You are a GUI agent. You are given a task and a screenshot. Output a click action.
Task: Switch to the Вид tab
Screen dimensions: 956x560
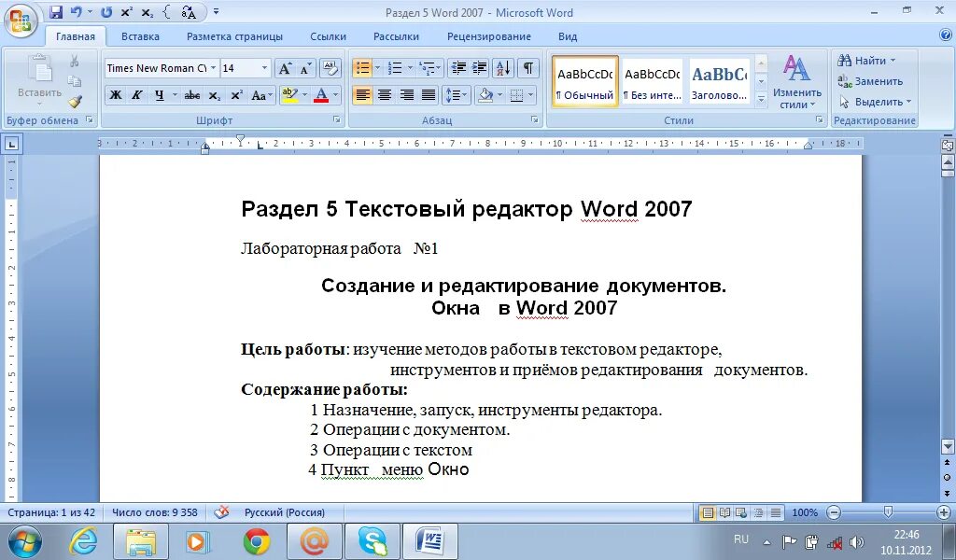[567, 36]
